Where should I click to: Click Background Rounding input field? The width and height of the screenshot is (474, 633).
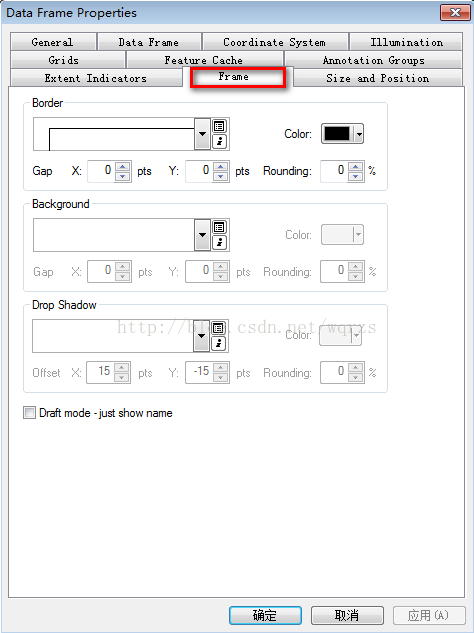point(334,271)
